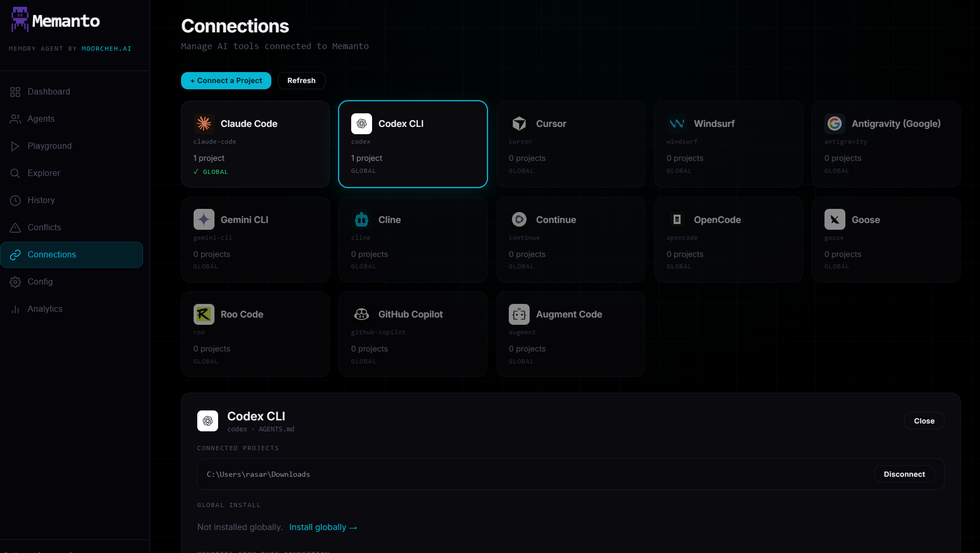The image size is (980, 553).
Task: Open the Goose connection card title
Action: click(866, 220)
